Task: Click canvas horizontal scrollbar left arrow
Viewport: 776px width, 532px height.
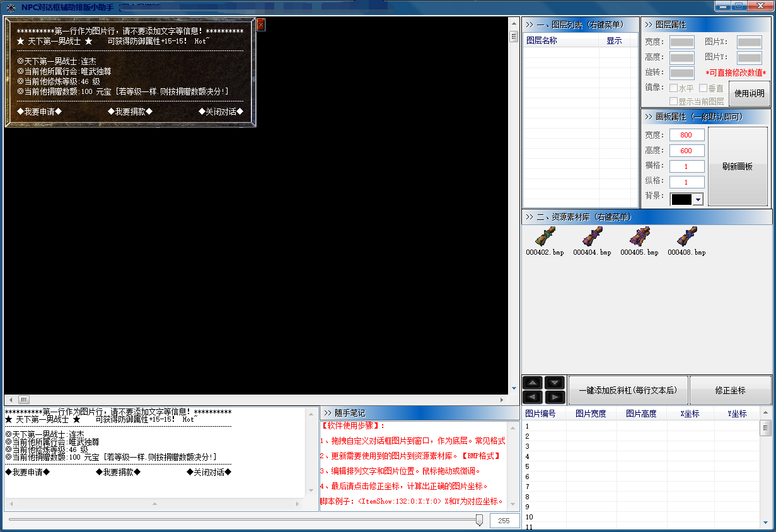Action: coord(9,400)
